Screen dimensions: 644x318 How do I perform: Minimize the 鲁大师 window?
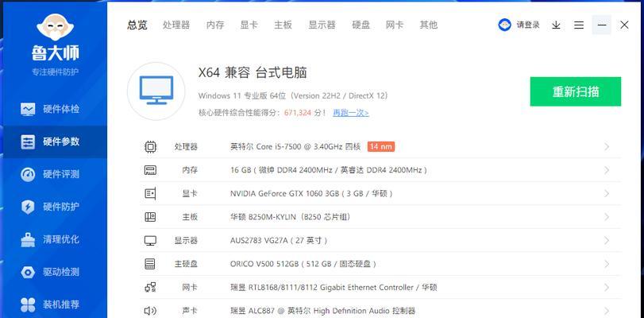pyautogui.click(x=602, y=25)
